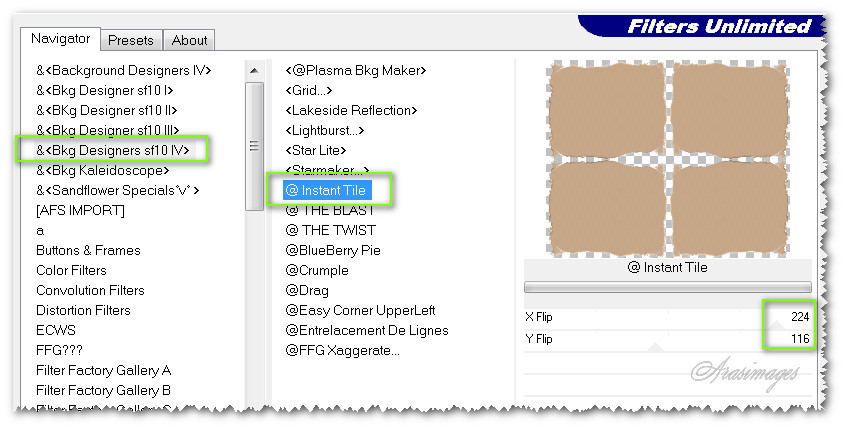The width and height of the screenshot is (847, 431).
Task: Choose @FFG Xaggerate... filter
Action: point(342,350)
